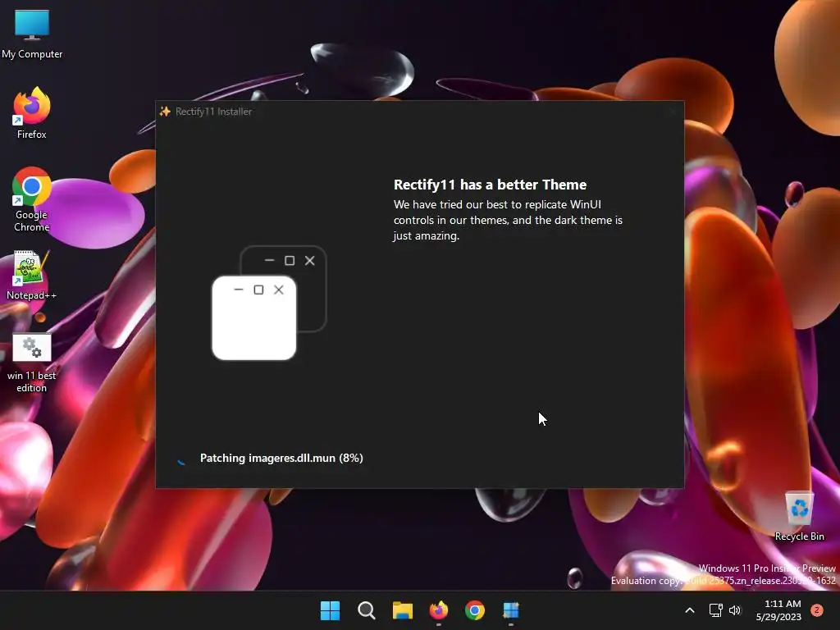Click the Patching imageres.dll.mun progress text
Viewport: 840px width, 630px height.
[281, 458]
